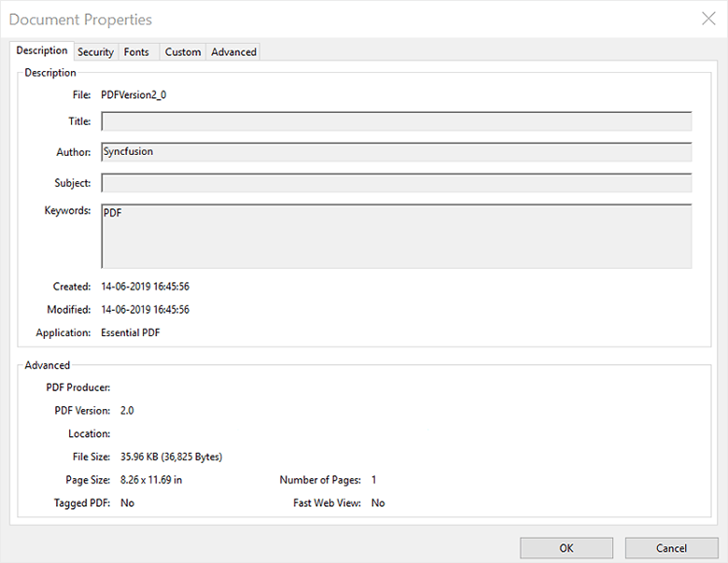Click the Created date value

tap(145, 287)
